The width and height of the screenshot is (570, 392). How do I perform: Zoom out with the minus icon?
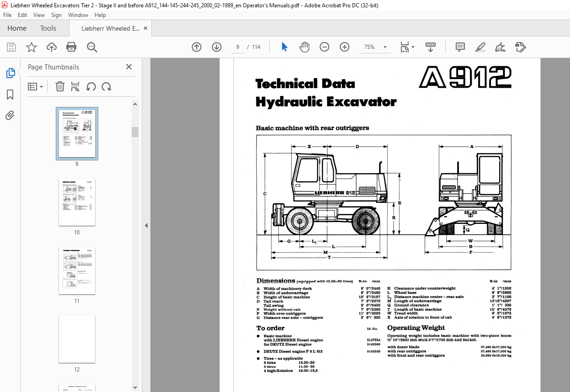[x=325, y=47]
